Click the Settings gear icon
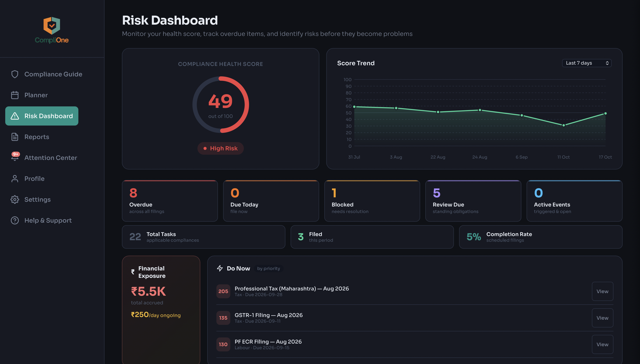Viewport: 640px width, 364px height. (x=15, y=200)
